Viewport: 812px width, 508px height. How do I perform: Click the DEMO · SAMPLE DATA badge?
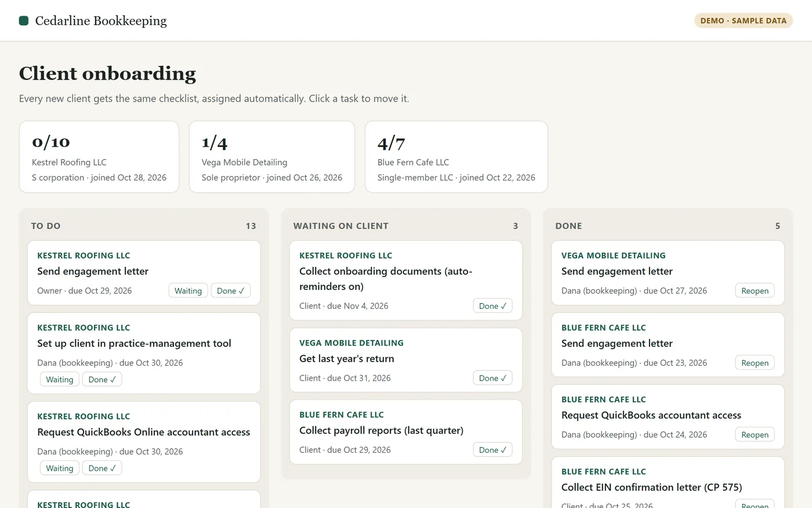point(744,20)
